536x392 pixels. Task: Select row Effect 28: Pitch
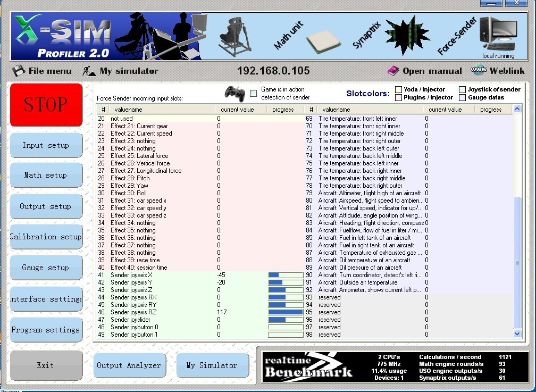click(x=200, y=178)
